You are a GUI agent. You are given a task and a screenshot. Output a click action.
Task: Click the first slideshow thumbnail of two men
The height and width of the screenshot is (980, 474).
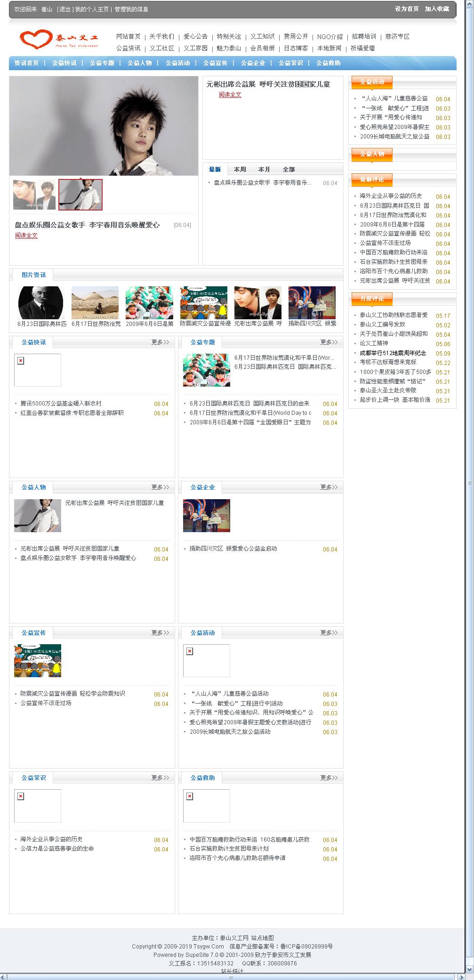34,194
